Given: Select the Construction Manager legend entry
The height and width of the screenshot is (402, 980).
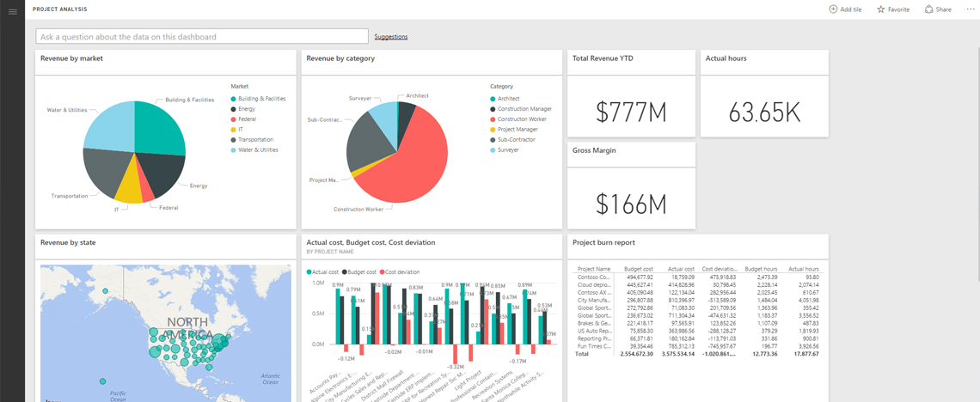Looking at the screenshot, I should [521, 108].
